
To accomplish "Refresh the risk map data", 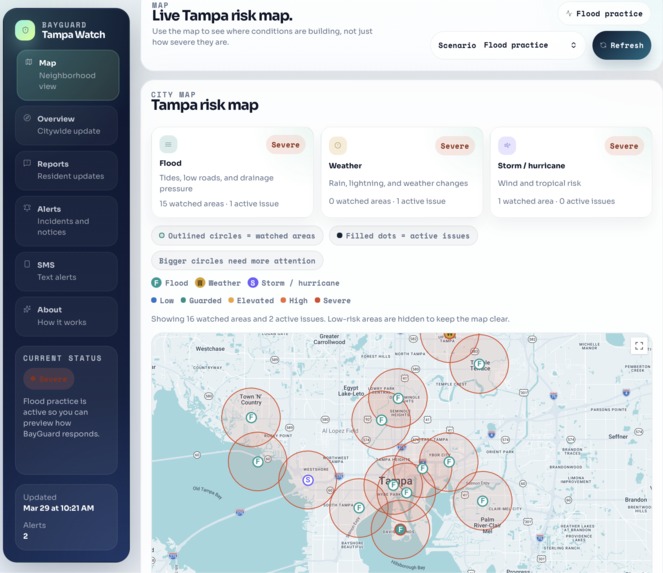I will (622, 45).
